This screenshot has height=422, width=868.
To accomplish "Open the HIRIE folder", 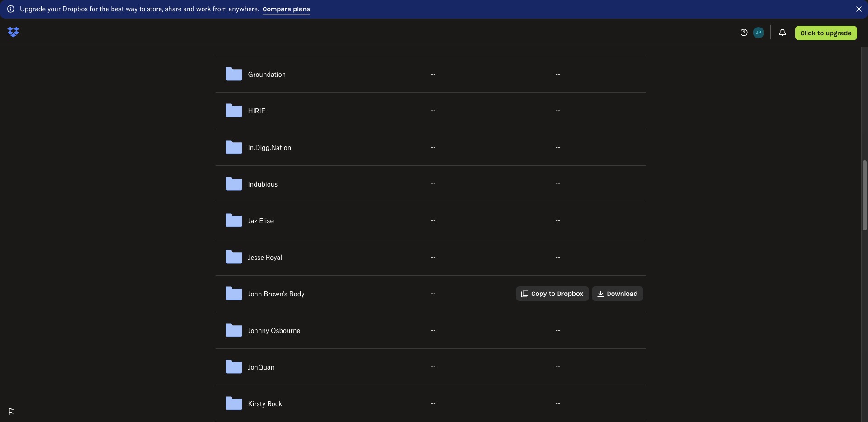I will pyautogui.click(x=256, y=111).
